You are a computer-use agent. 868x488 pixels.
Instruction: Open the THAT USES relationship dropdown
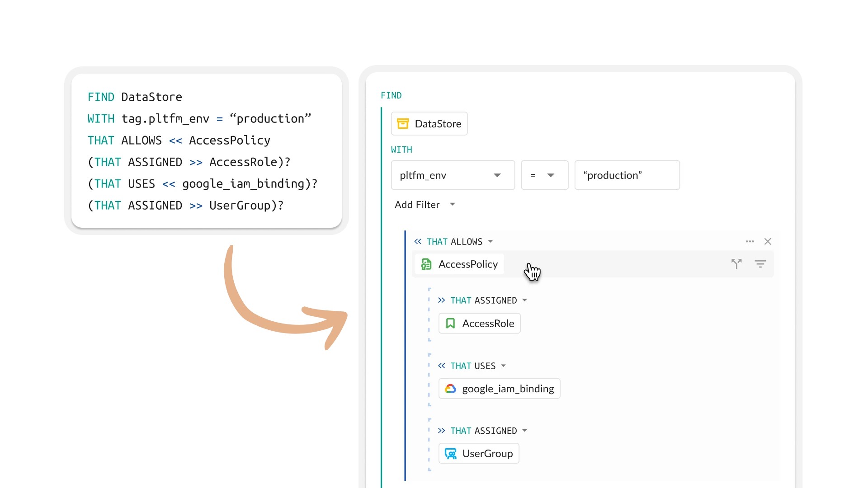(504, 366)
